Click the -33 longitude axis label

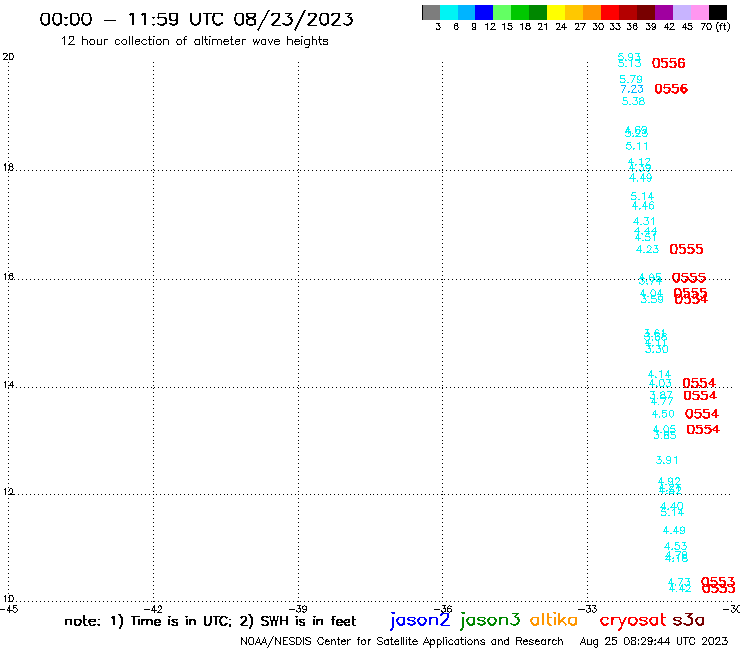pyautogui.click(x=588, y=609)
